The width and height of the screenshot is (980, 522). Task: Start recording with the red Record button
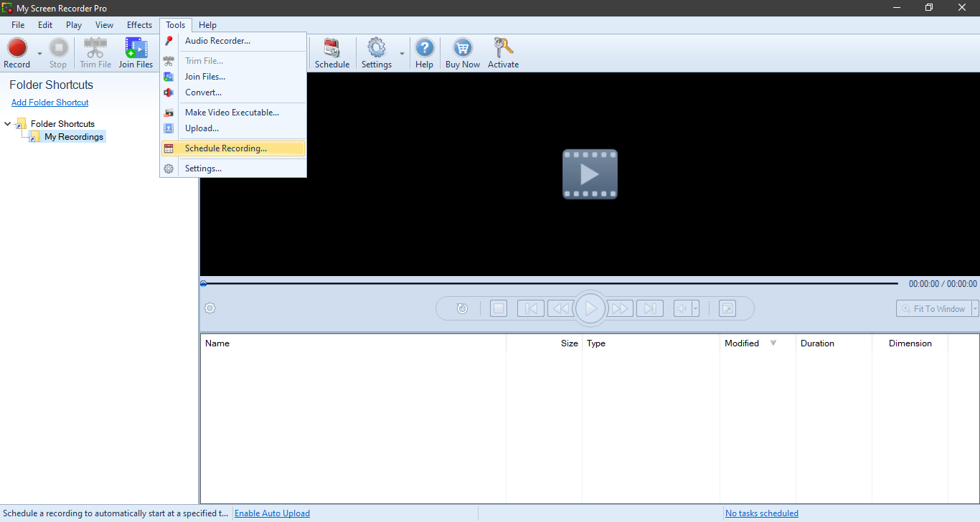(x=17, y=54)
